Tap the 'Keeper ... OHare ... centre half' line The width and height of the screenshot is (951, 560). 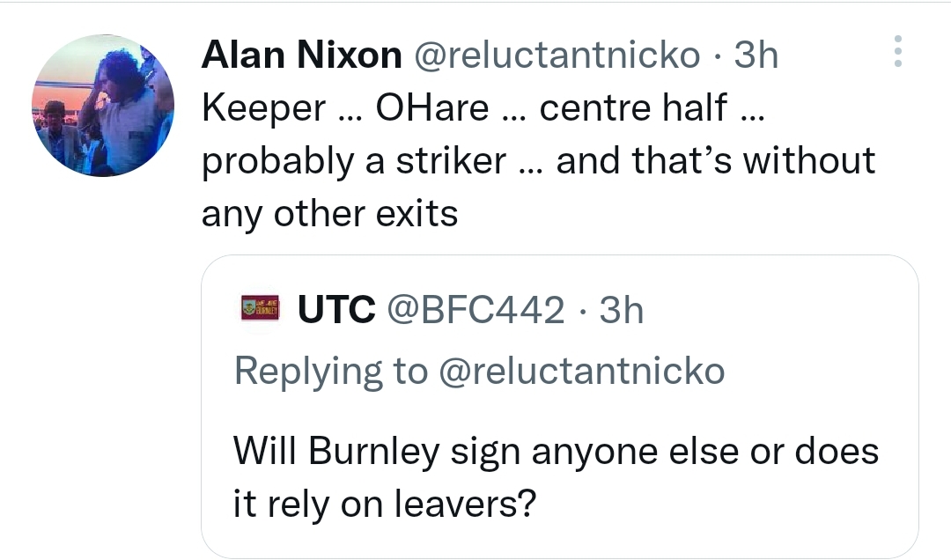pos(483,108)
